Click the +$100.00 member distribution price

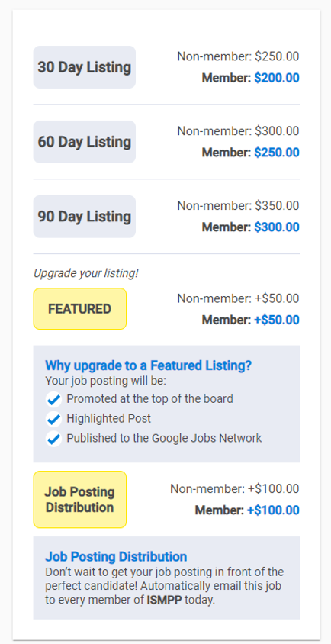point(273,510)
